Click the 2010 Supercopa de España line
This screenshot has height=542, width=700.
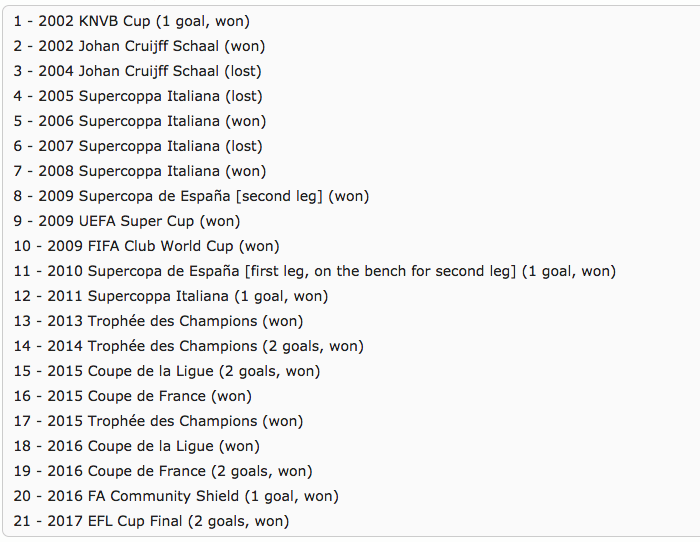[315, 271]
